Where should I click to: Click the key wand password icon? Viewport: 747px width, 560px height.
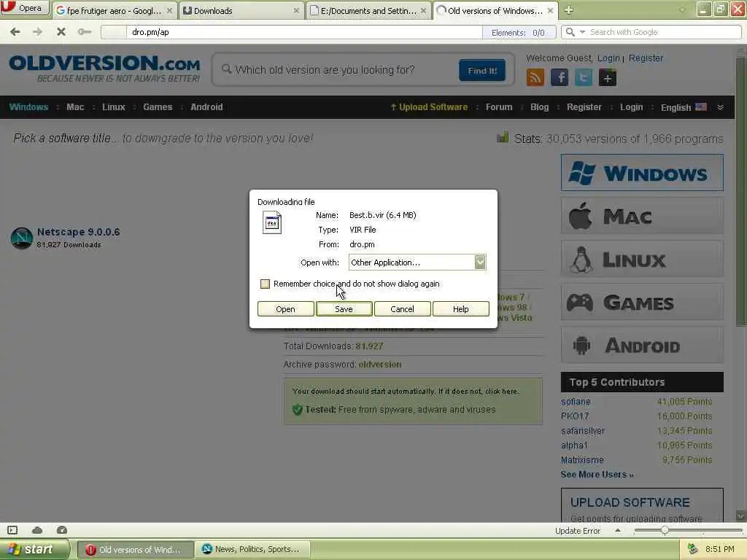(x=85, y=32)
